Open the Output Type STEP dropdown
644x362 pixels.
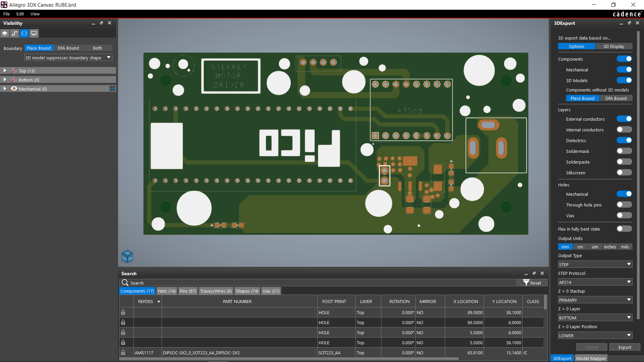(x=595, y=264)
